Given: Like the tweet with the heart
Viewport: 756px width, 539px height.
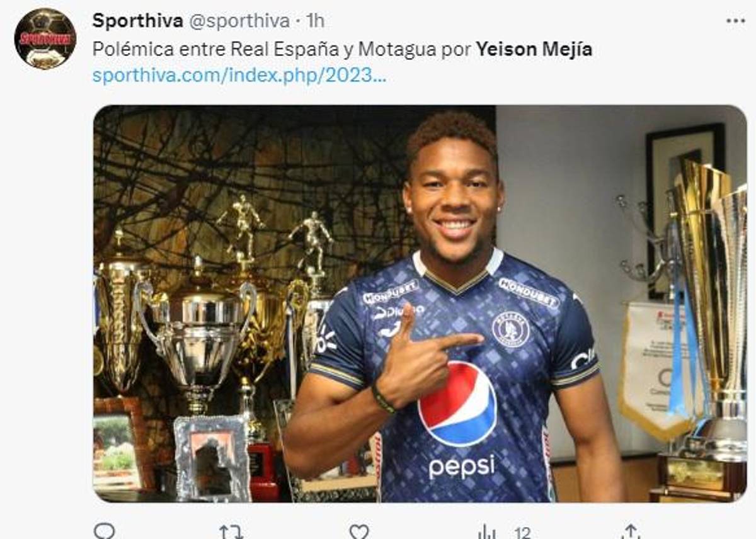Looking at the screenshot, I should pyautogui.click(x=359, y=532).
